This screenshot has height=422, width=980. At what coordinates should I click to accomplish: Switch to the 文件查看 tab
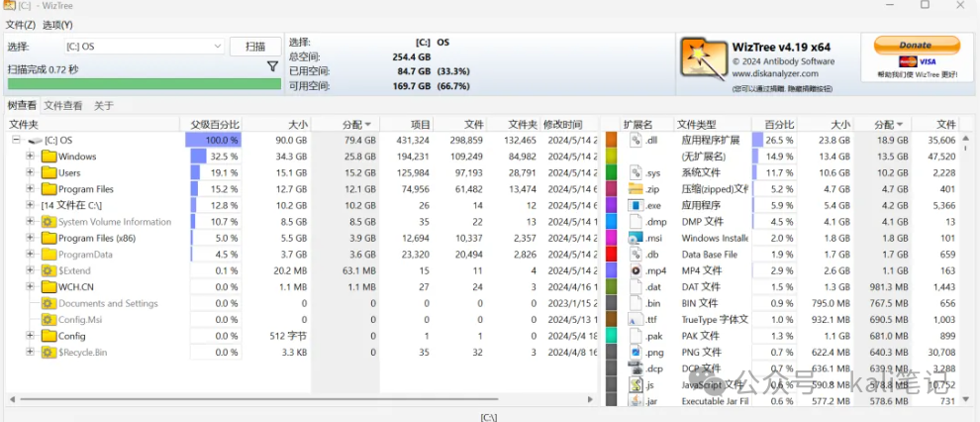tap(63, 106)
